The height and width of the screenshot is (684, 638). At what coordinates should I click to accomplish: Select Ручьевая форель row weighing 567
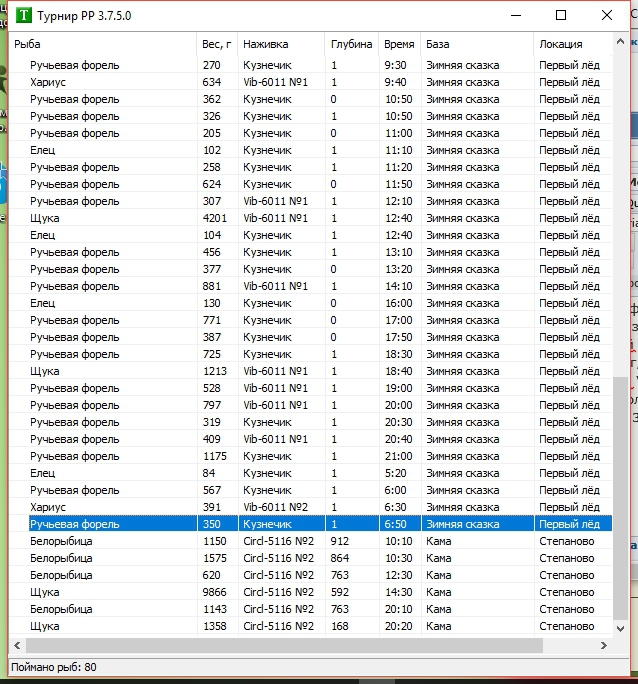tap(310, 490)
